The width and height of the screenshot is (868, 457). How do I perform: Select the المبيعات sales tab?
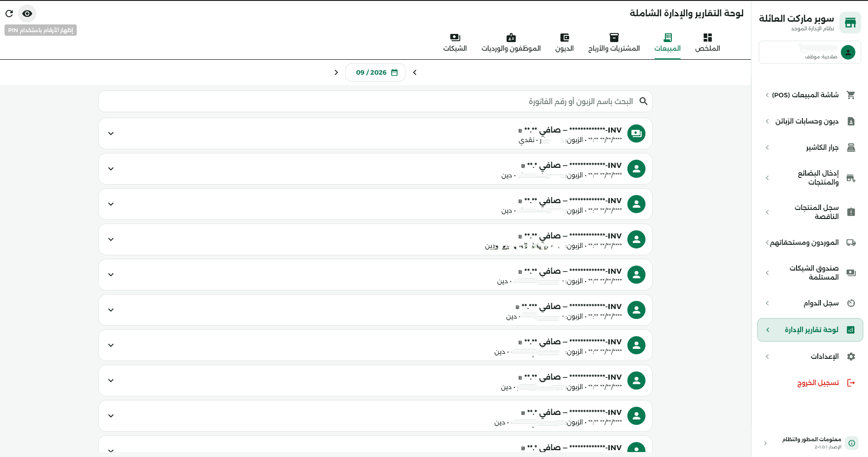point(667,43)
